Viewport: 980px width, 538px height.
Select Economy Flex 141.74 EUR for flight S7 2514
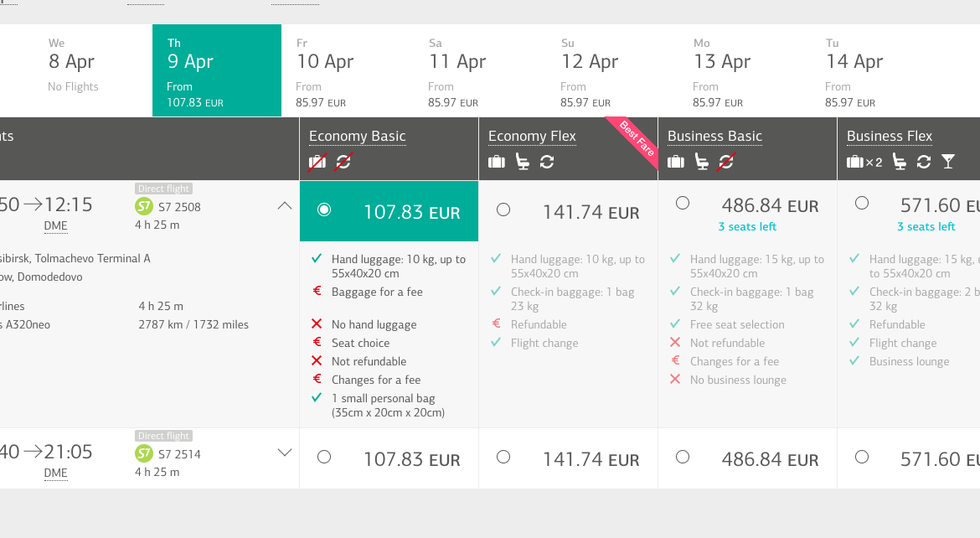point(503,458)
